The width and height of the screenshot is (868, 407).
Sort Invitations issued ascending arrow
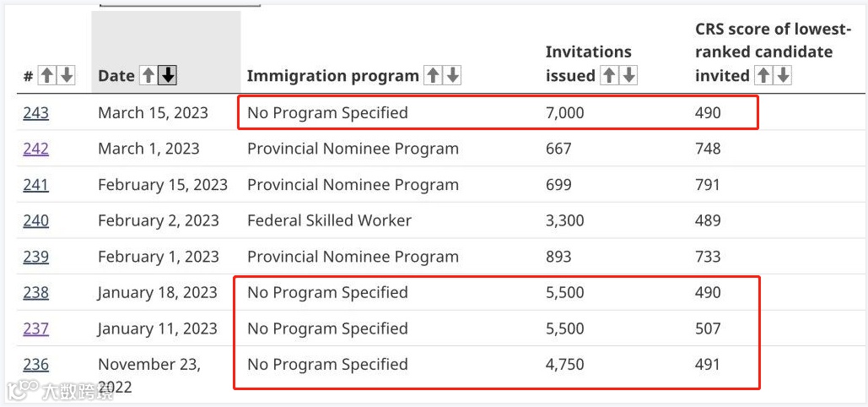[608, 75]
